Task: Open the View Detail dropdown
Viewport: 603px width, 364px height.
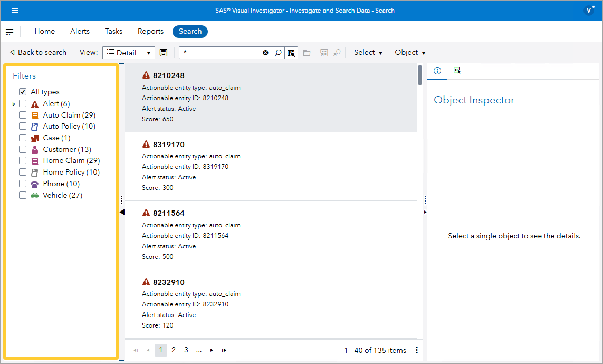Action: (x=128, y=52)
